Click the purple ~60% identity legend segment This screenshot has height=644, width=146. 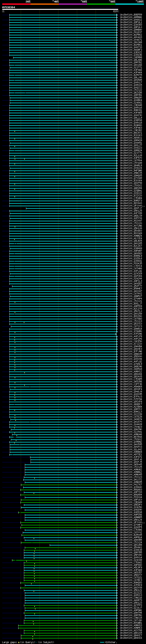coord(73,4)
